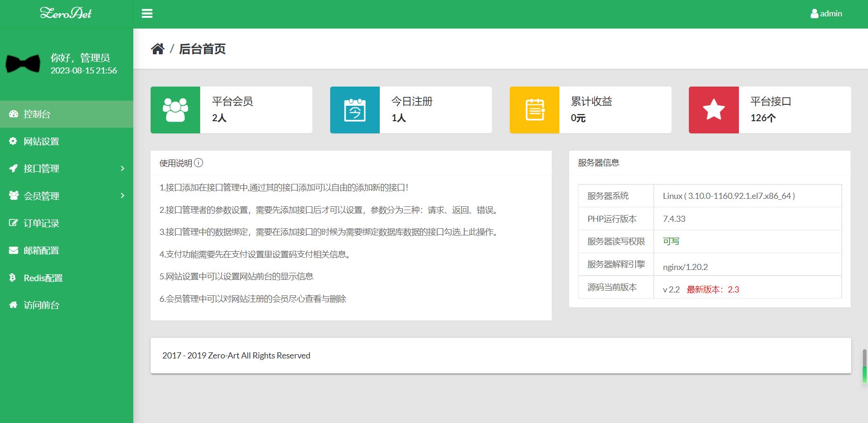Screen dimensions: 868x423
Task: Open the 接口管理 menu label
Action: click(x=42, y=168)
